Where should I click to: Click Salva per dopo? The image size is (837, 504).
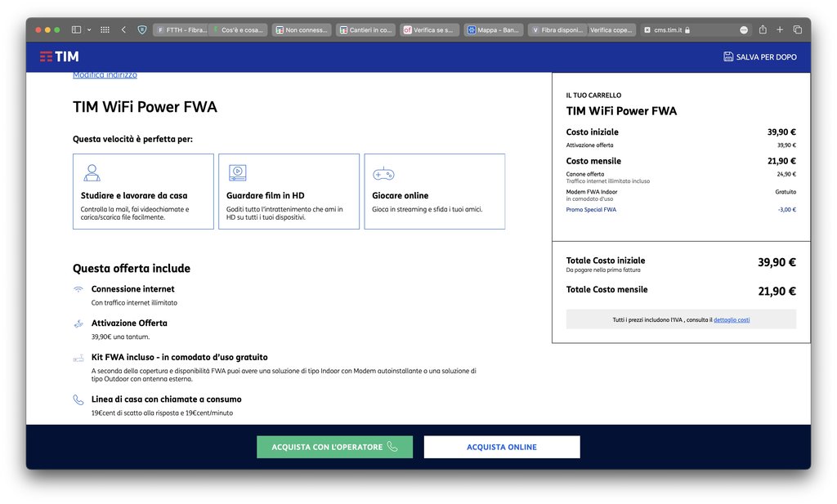(760, 56)
